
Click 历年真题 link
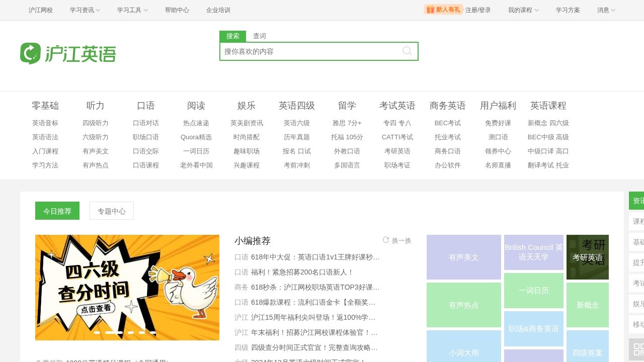click(x=297, y=137)
